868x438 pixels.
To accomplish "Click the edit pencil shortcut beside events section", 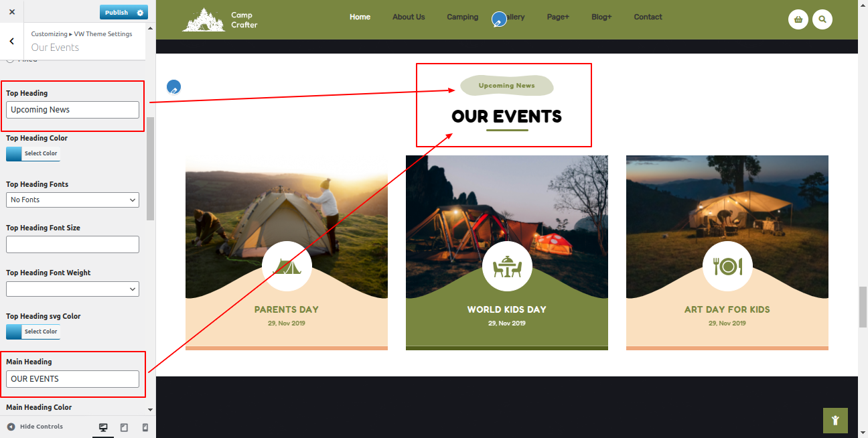I will point(173,87).
